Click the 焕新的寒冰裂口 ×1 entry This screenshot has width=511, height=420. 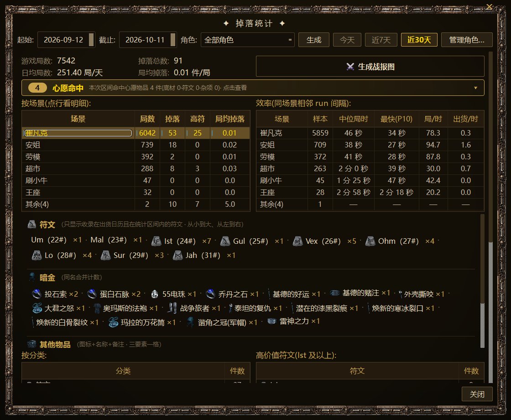point(401,308)
